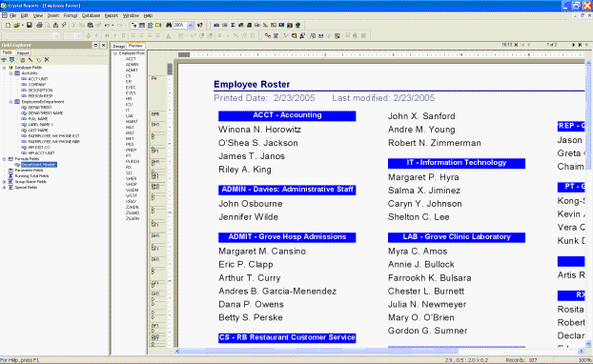Click Field Explorer delete X icon
This screenshot has height=364, width=593.
tap(47, 60)
